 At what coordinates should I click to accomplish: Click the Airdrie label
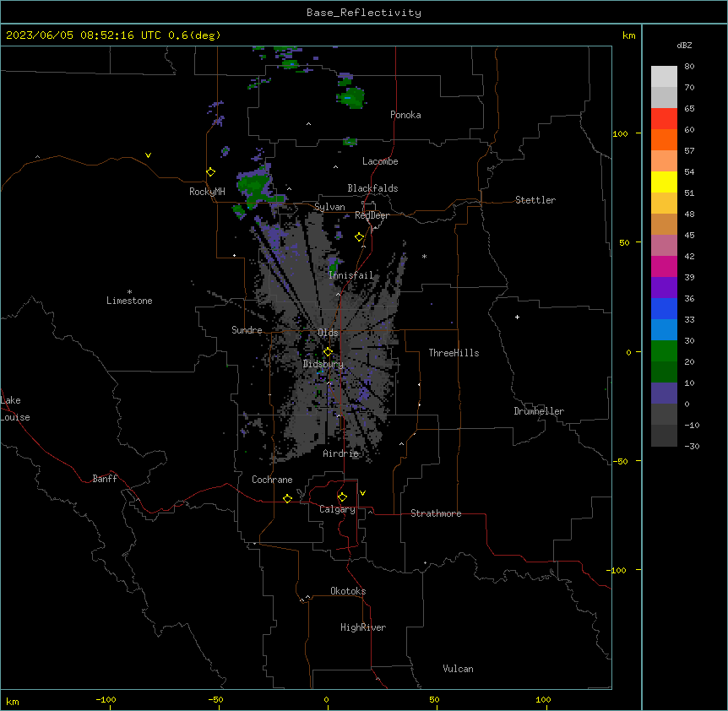tap(341, 453)
